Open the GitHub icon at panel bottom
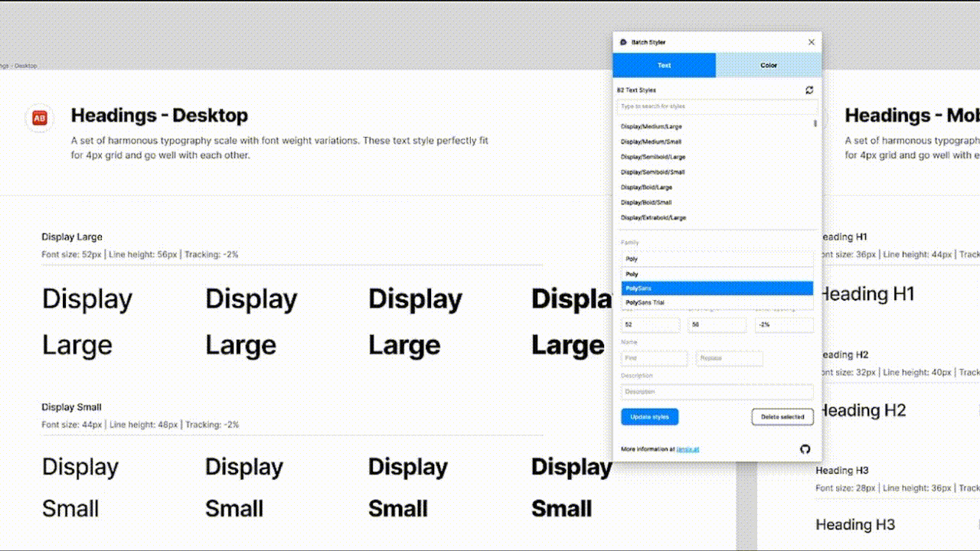Image resolution: width=980 pixels, height=551 pixels. click(805, 450)
